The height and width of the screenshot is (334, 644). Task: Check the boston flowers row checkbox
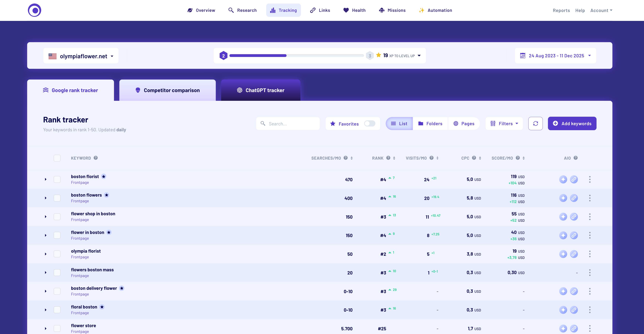(57, 198)
